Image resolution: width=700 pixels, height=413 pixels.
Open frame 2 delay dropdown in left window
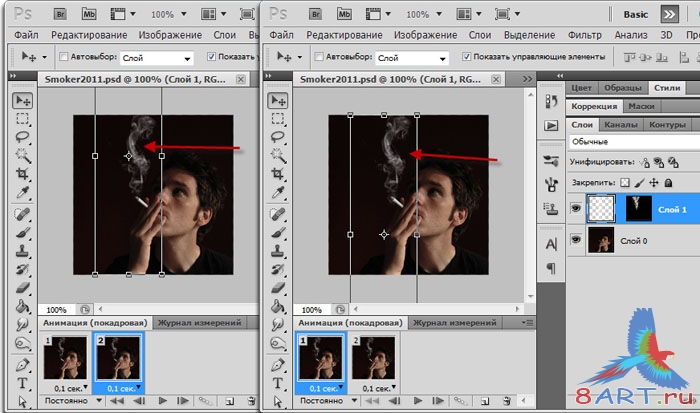139,387
